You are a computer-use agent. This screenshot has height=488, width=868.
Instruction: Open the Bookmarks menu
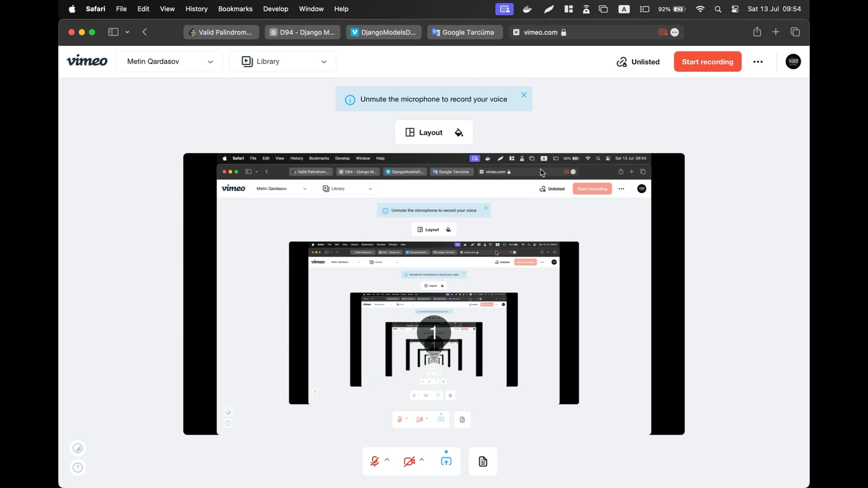(235, 9)
